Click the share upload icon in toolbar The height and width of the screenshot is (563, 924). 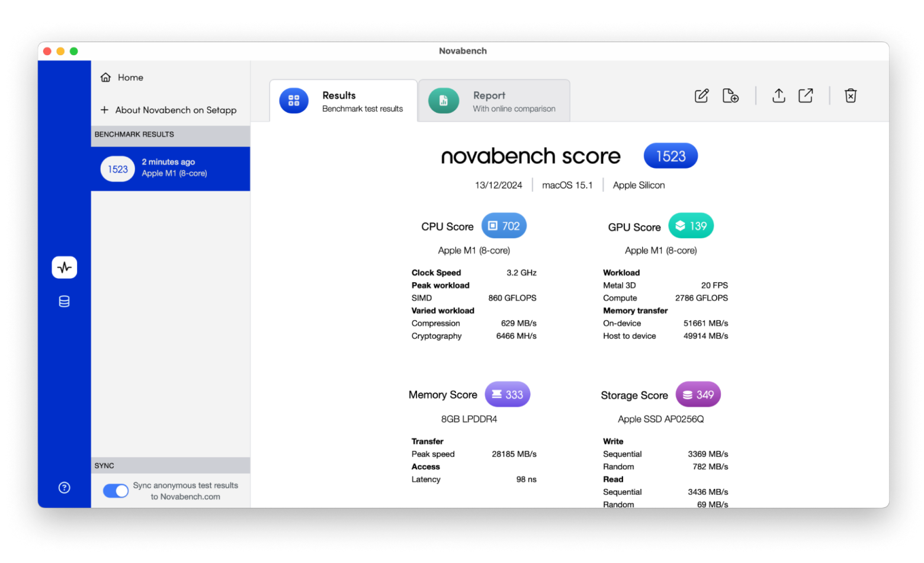[x=778, y=96]
